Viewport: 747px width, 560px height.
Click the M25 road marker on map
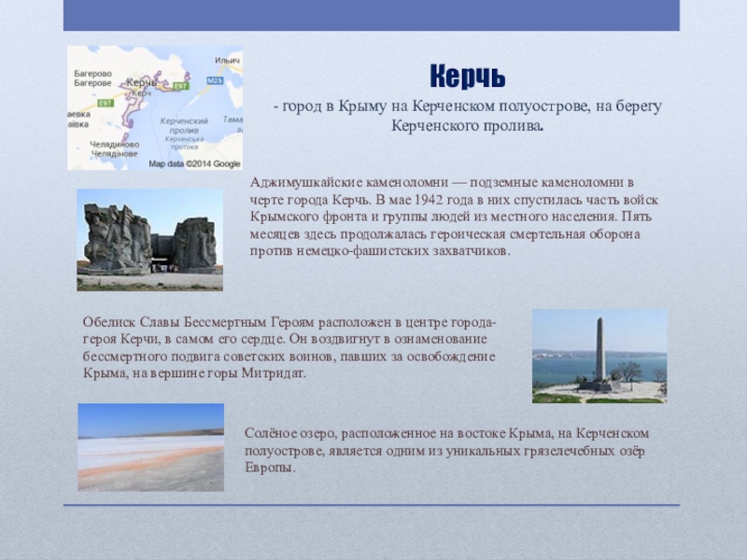(215, 80)
